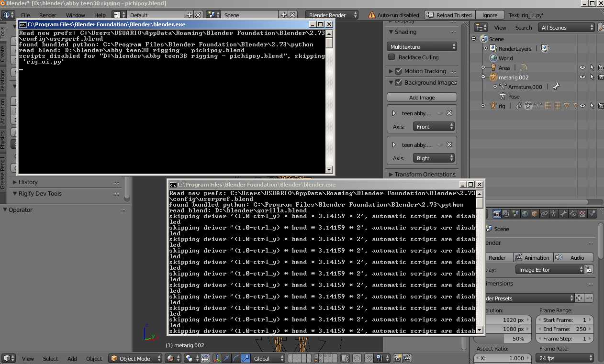Open the All Scenes display mode dropdown
604x364 pixels.
(x=567, y=28)
